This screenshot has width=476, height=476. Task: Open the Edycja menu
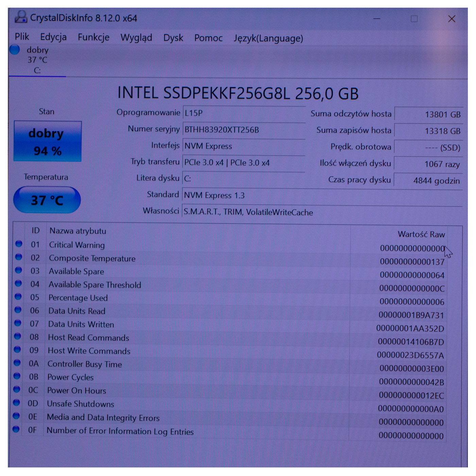[x=53, y=37]
